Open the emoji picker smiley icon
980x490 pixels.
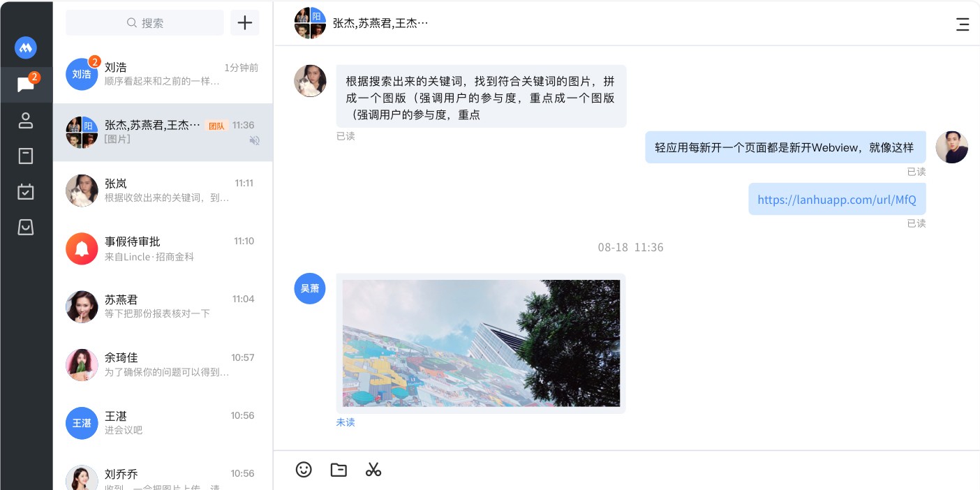pyautogui.click(x=304, y=470)
